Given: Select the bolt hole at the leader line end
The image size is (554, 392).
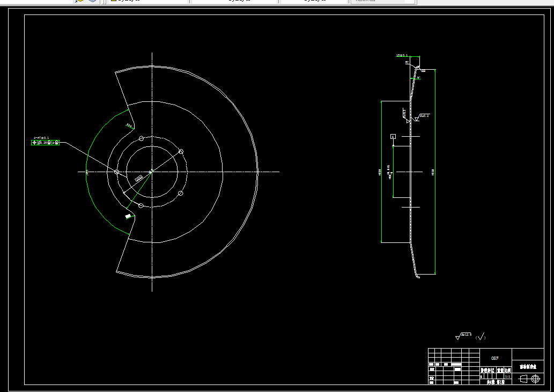Looking at the screenshot, I should (116, 172).
